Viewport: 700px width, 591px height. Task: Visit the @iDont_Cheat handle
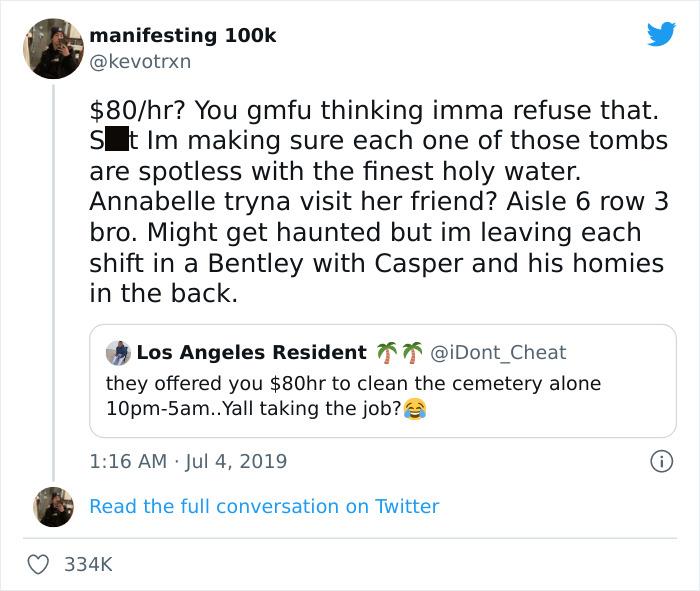click(x=498, y=352)
